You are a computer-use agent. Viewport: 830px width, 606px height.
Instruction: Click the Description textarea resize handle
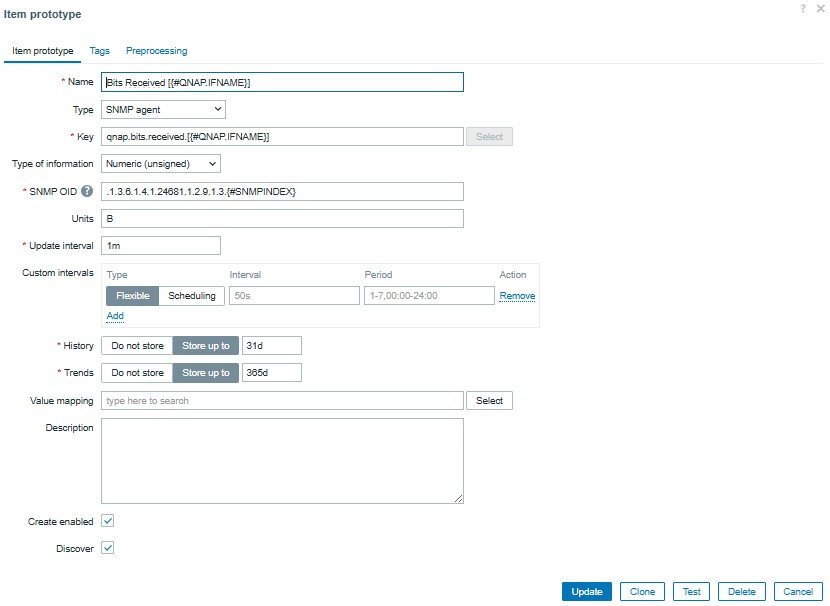click(x=458, y=499)
